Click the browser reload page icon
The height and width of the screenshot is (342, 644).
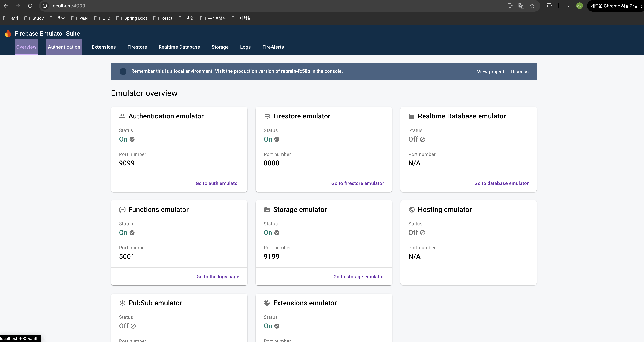click(x=30, y=6)
